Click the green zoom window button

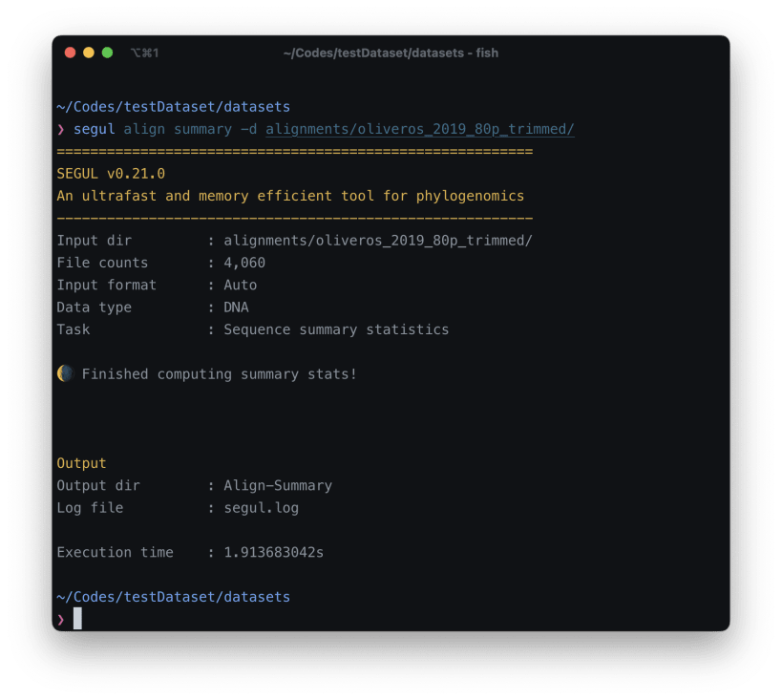(107, 53)
